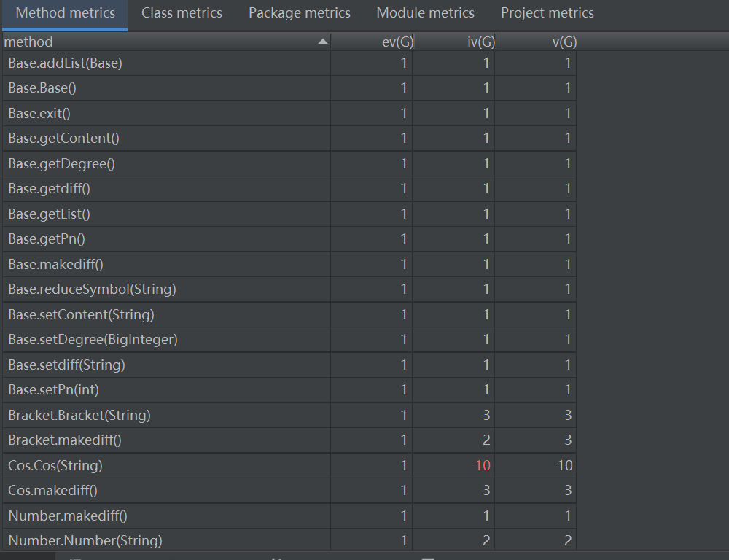Switch to the Class metrics tab
Screen dimensions: 729x560
tap(182, 13)
